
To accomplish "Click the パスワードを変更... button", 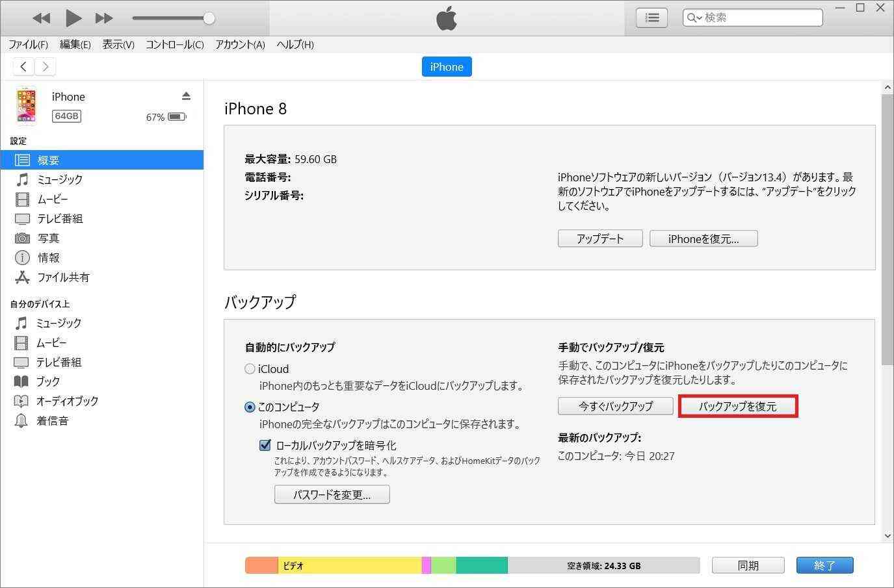I will 332,494.
